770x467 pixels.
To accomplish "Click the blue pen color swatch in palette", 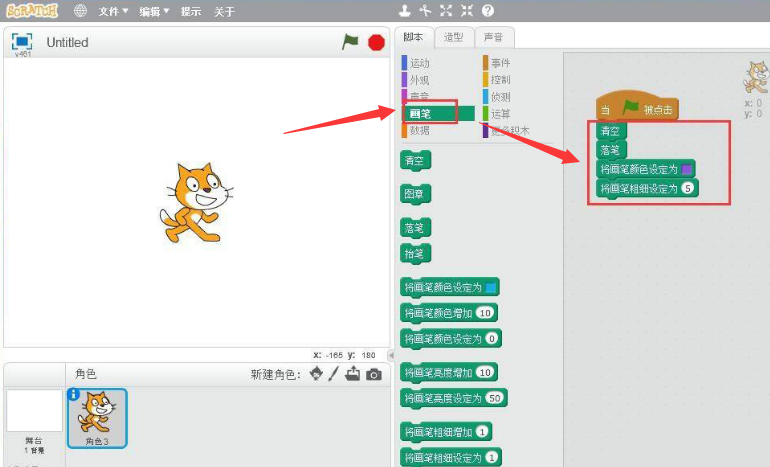I will click(x=491, y=287).
